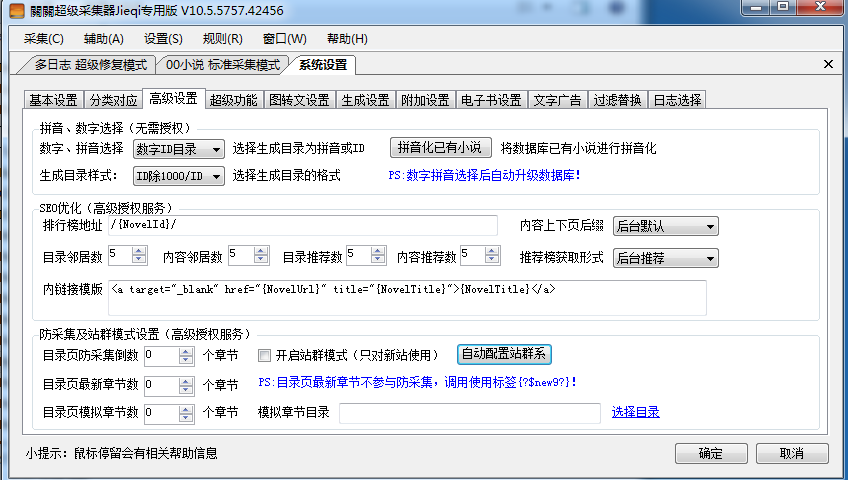Expand the 内容上下页后缀 dropdown 后台默认

(x=666, y=226)
